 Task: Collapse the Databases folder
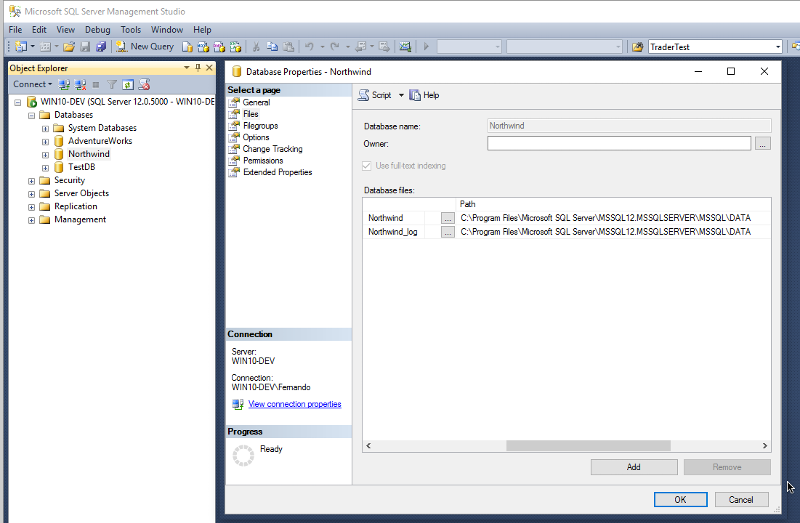click(x=32, y=115)
